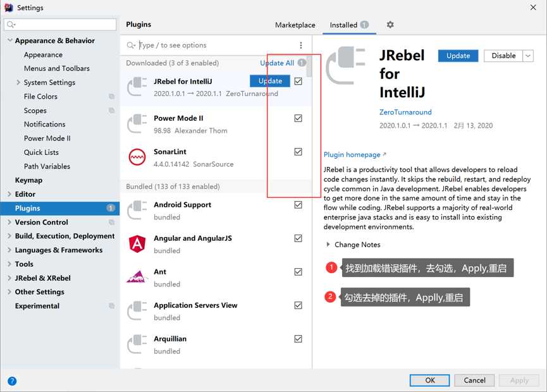The width and height of the screenshot is (547, 392).
Task: Click the settings search magnifier icon
Action: [11, 25]
